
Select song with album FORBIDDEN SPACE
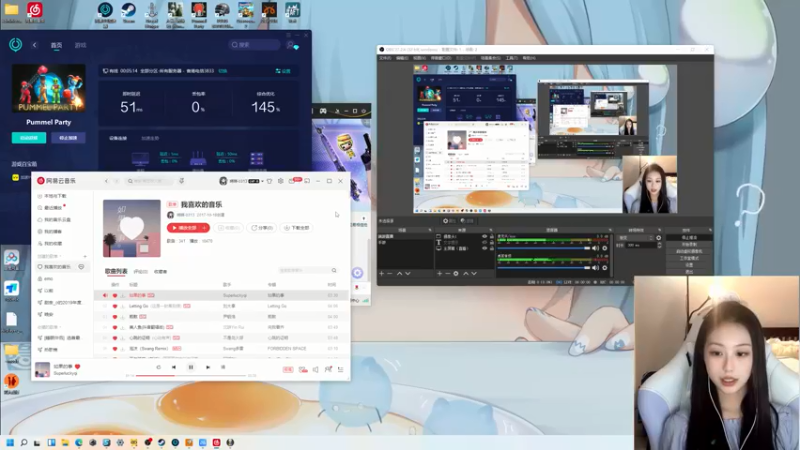tap(221, 348)
